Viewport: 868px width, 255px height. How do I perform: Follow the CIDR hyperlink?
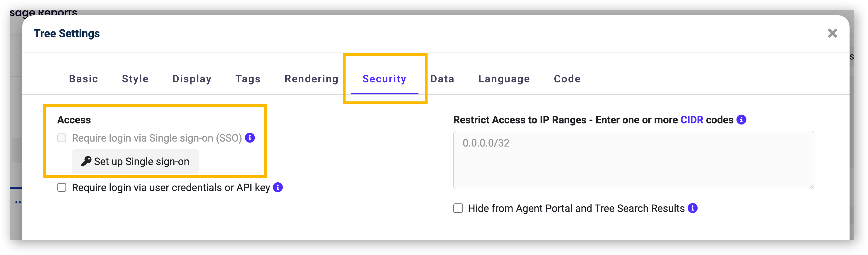coord(692,120)
